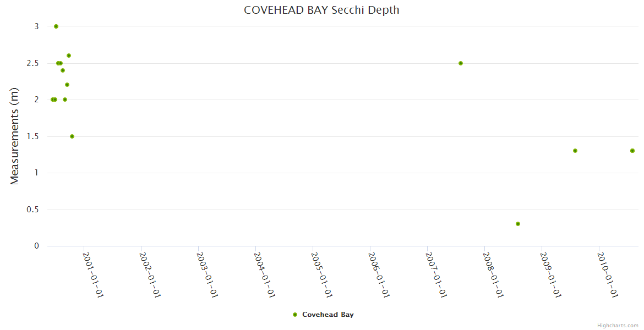The height and width of the screenshot is (330, 644).
Task: Click the 2003-01-01 x-axis label
Action: 207,274
